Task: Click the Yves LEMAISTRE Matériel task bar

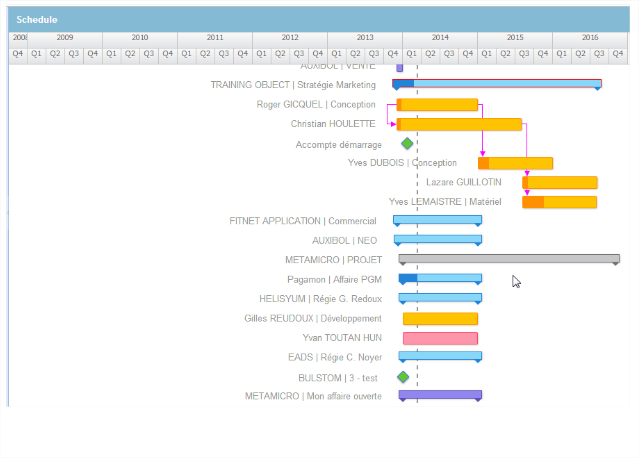Action: pyautogui.click(x=560, y=202)
